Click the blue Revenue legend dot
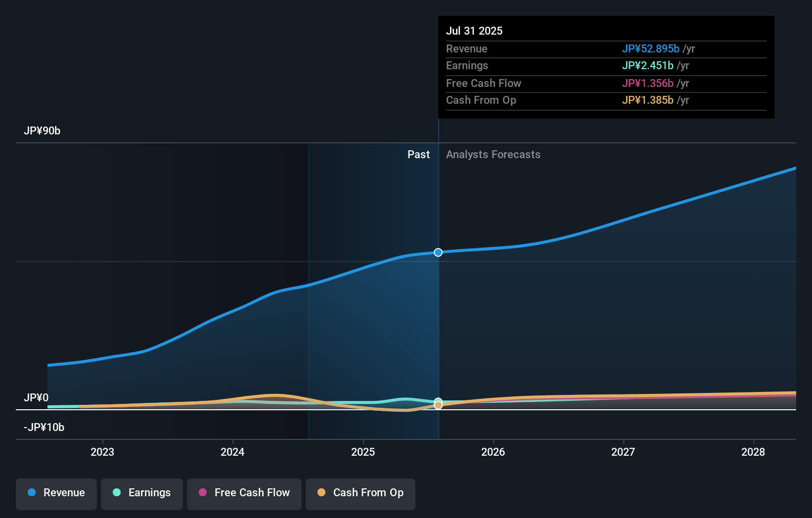This screenshot has width=812, height=518. click(31, 493)
